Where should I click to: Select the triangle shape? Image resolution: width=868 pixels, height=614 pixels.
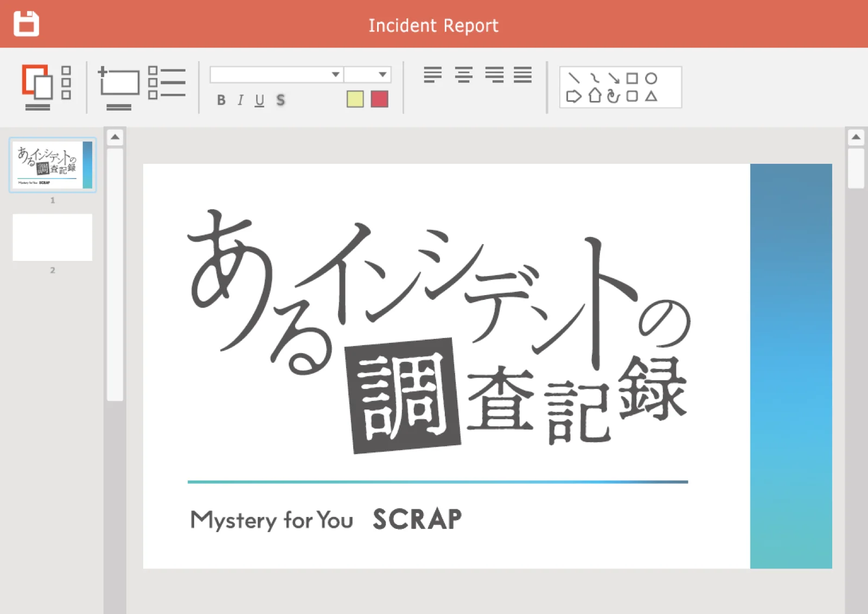click(x=651, y=96)
